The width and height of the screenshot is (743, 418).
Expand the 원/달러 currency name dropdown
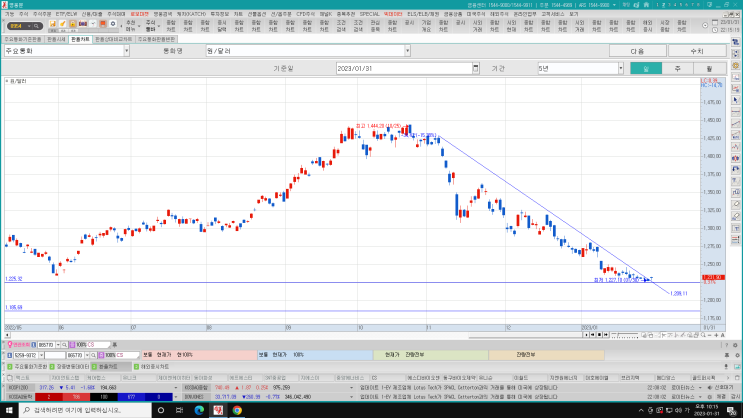point(408,51)
